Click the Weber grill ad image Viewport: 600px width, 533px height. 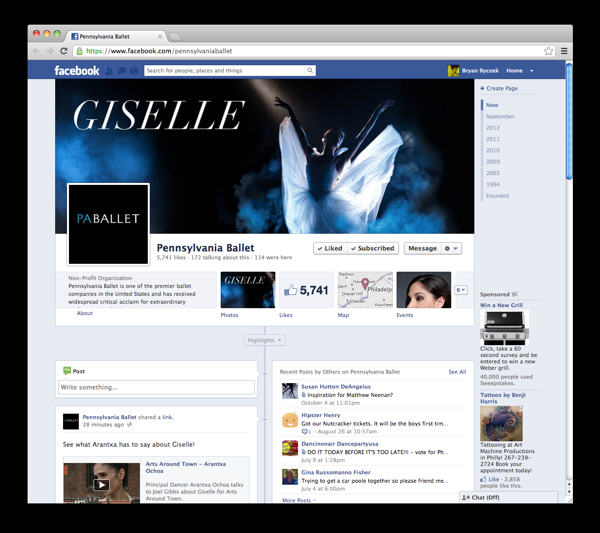pyautogui.click(x=504, y=328)
